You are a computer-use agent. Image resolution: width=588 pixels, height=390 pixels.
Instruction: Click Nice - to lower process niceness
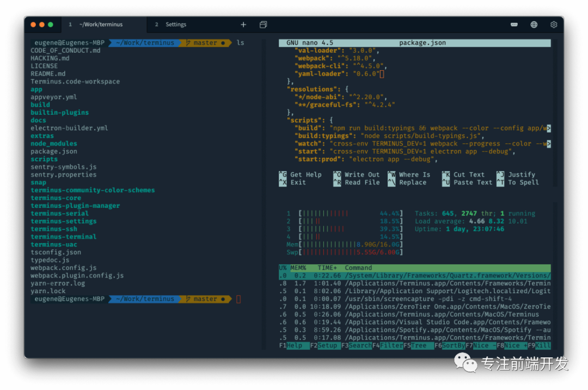point(485,346)
